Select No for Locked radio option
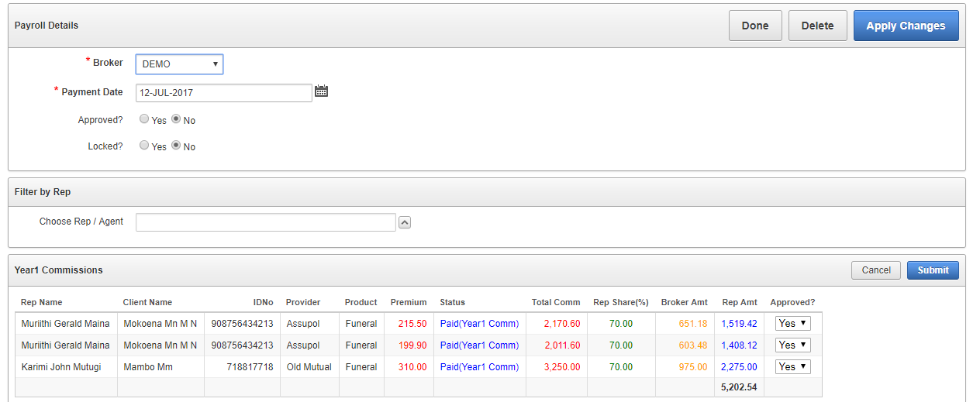The image size is (980, 402). pyautogui.click(x=176, y=146)
